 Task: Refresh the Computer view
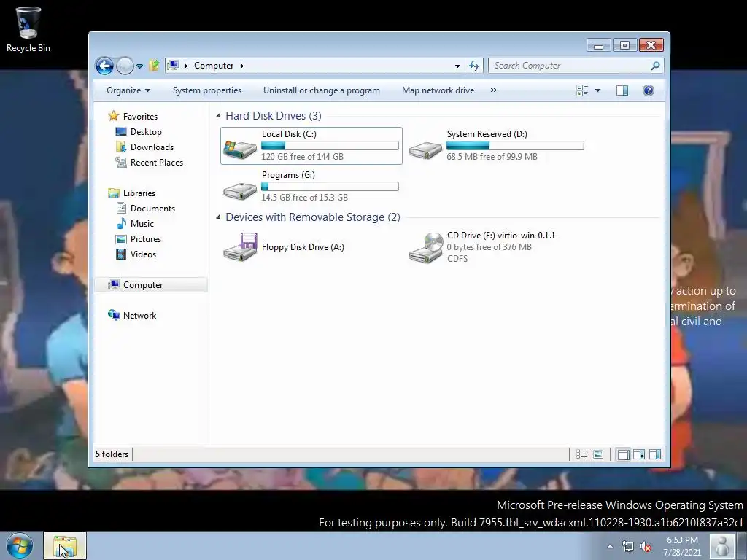tap(474, 66)
